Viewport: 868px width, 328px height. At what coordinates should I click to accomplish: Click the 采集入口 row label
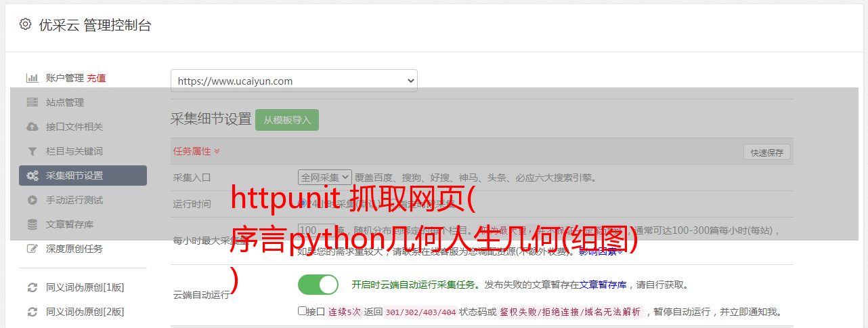coord(192,178)
